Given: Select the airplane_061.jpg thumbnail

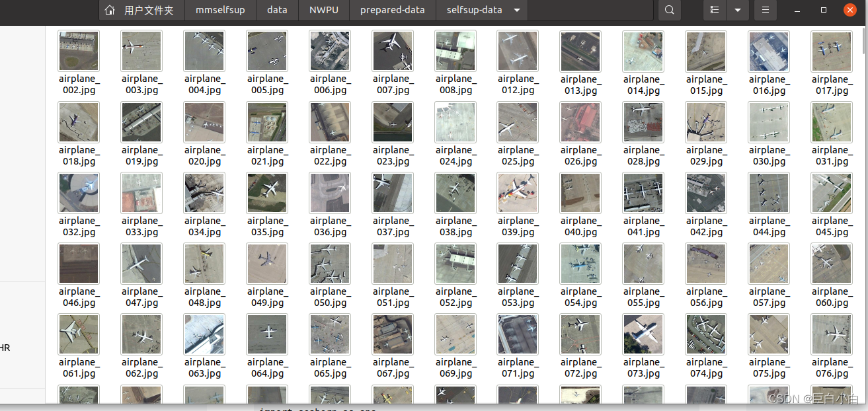Looking at the screenshot, I should (79, 334).
